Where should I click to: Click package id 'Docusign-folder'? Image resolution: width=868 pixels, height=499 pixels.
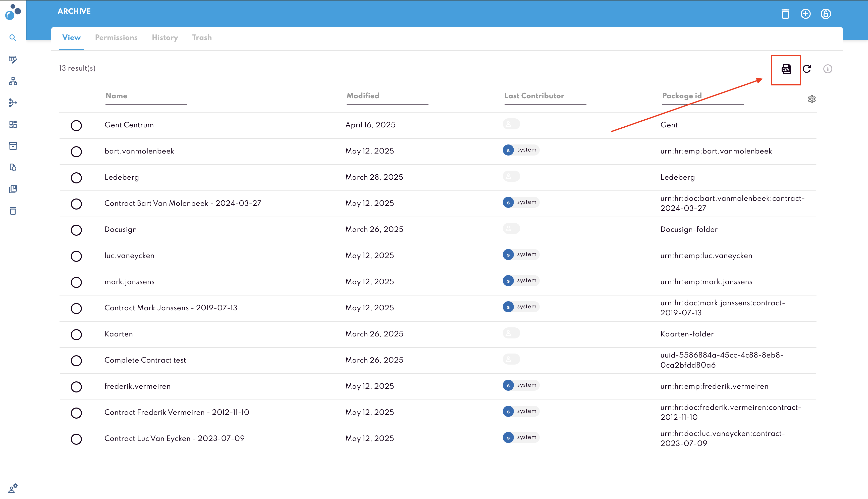click(x=688, y=230)
